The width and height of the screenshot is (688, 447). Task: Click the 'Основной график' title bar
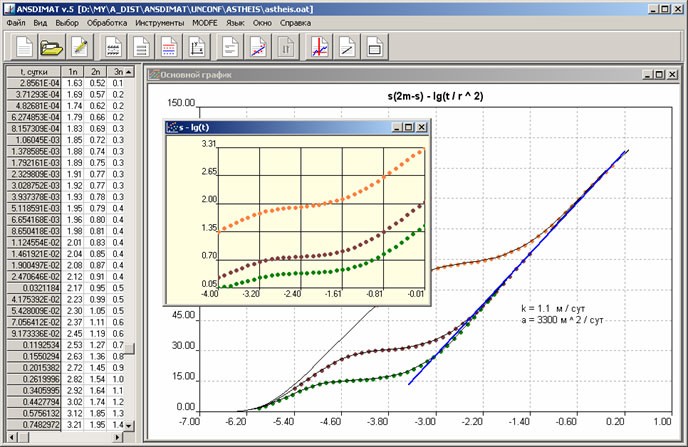(x=412, y=75)
